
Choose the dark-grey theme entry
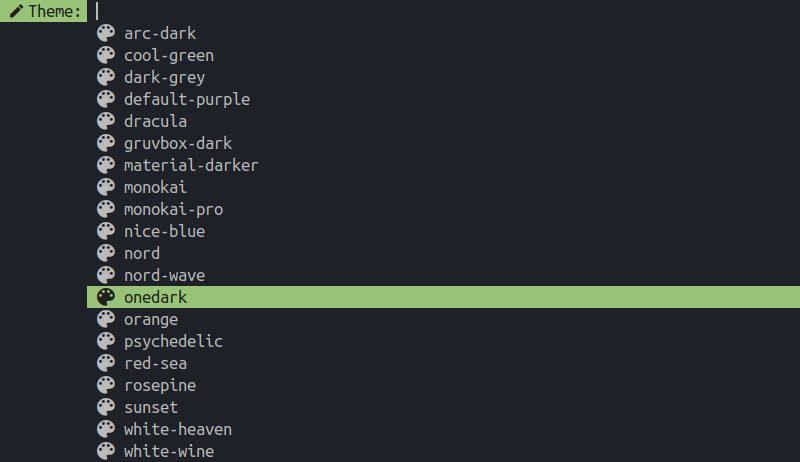coord(443,77)
